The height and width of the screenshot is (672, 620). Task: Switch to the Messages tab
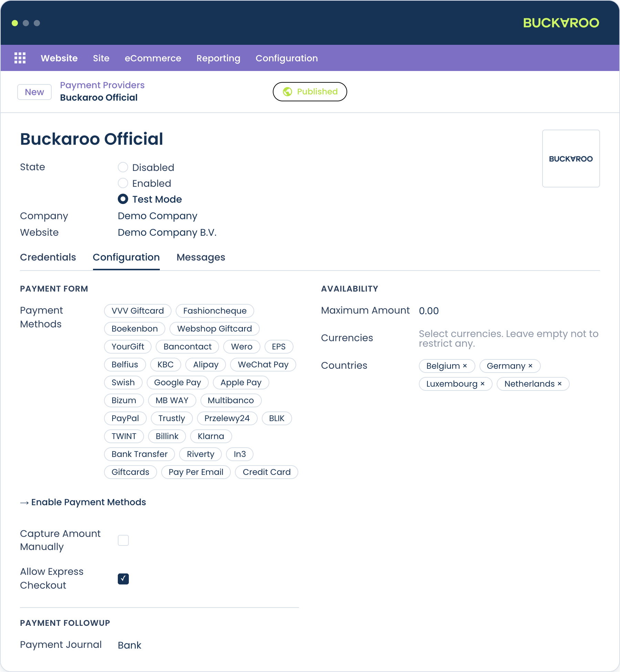point(201,257)
